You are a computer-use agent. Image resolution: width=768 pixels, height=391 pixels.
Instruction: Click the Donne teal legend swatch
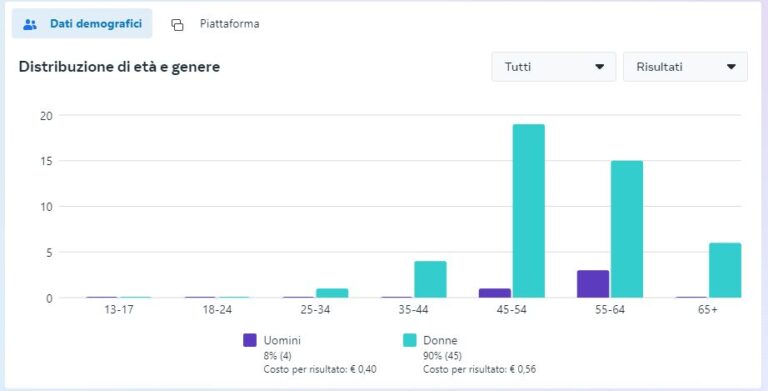pyautogui.click(x=409, y=340)
